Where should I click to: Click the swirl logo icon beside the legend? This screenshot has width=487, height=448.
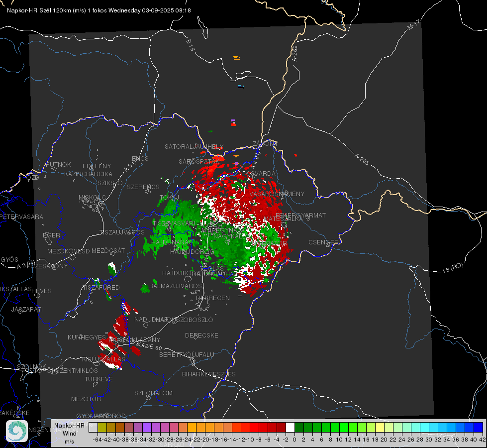point(17,431)
